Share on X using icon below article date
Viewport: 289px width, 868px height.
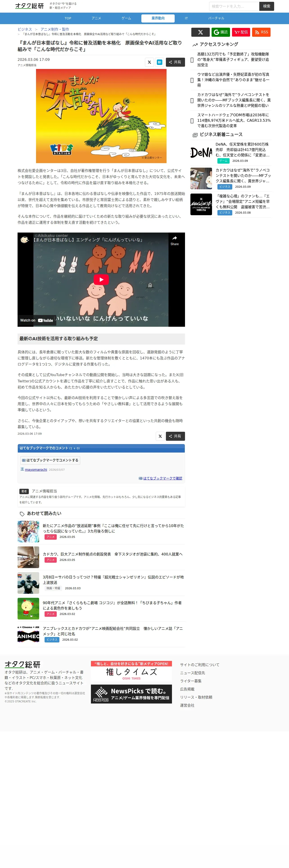coord(149,62)
